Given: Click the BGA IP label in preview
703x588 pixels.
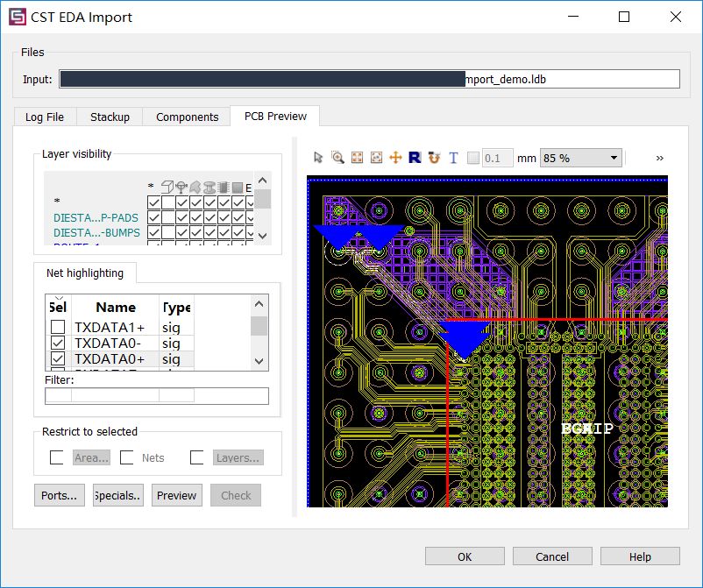Looking at the screenshot, I should [587, 429].
